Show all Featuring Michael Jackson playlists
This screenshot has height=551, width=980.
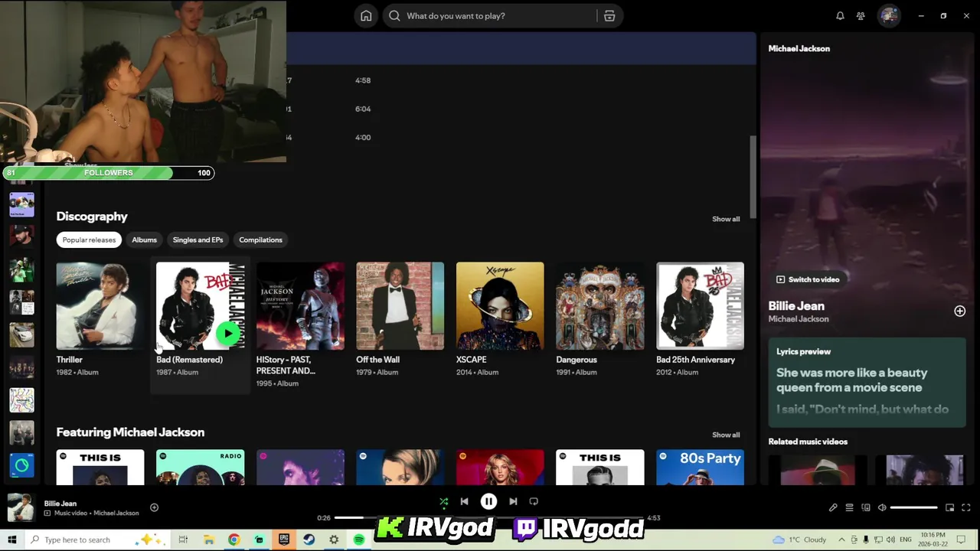click(x=726, y=435)
